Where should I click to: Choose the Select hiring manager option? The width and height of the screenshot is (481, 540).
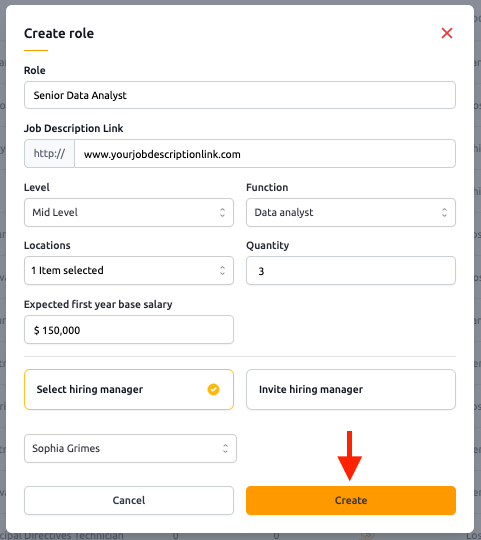[129, 390]
